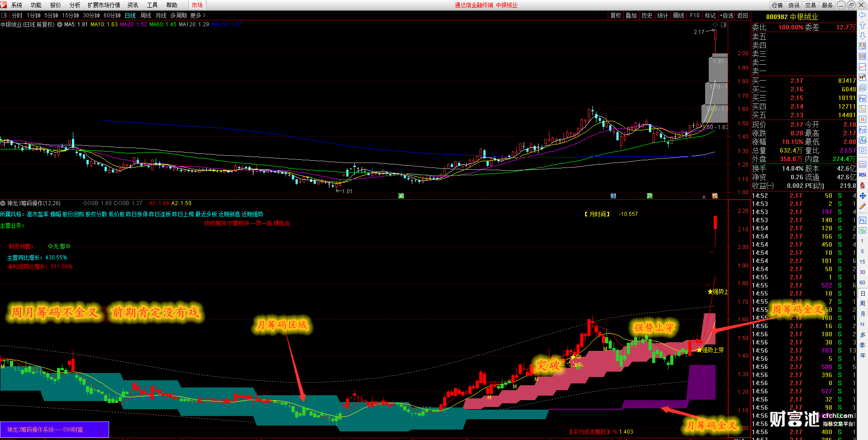Open the formula f(x) icon
The width and height of the screenshot is (868, 440).
[863, 140]
